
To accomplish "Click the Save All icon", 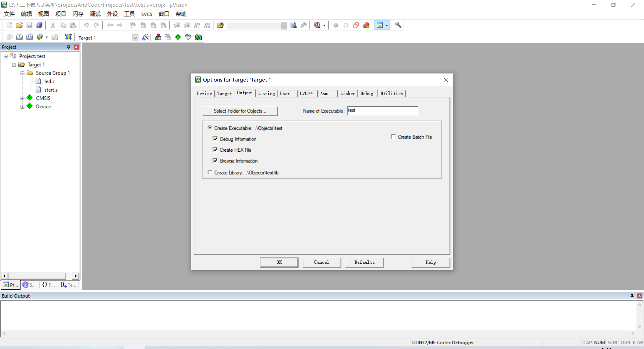I will click(40, 25).
